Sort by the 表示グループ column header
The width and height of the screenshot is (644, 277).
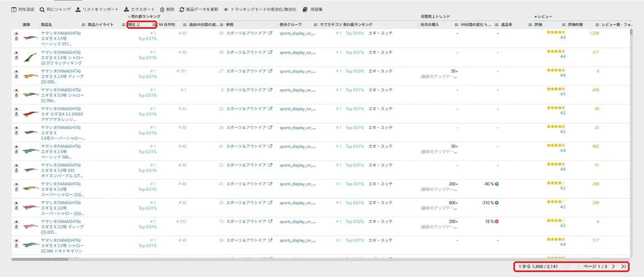click(x=291, y=25)
